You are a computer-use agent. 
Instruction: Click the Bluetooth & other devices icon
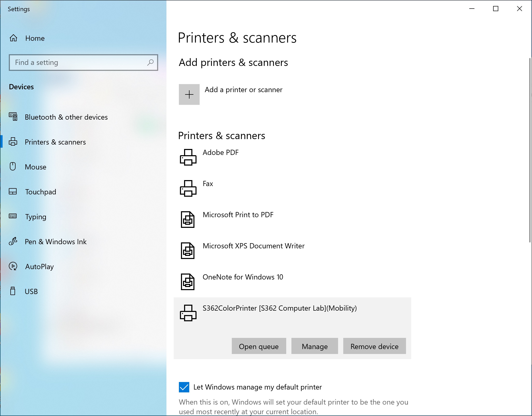click(x=13, y=117)
